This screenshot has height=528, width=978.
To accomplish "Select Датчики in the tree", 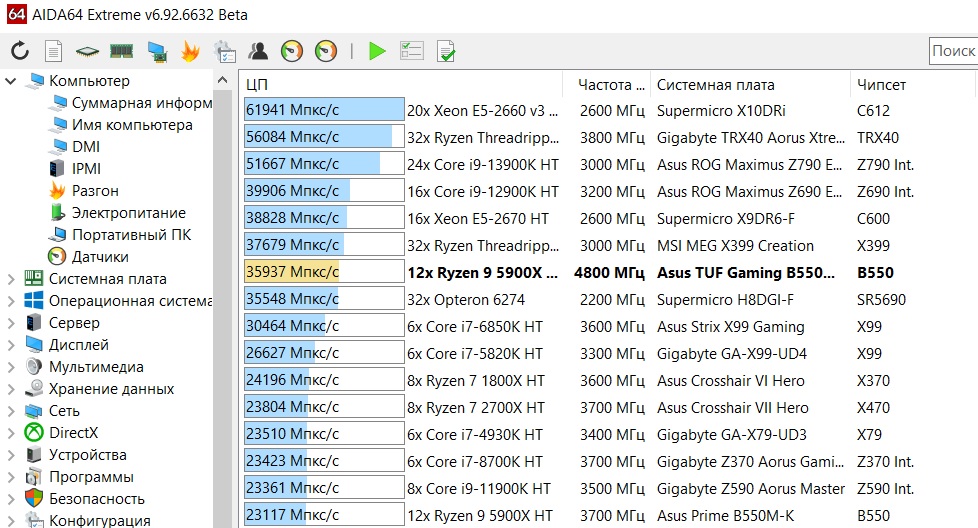I will 100,257.
